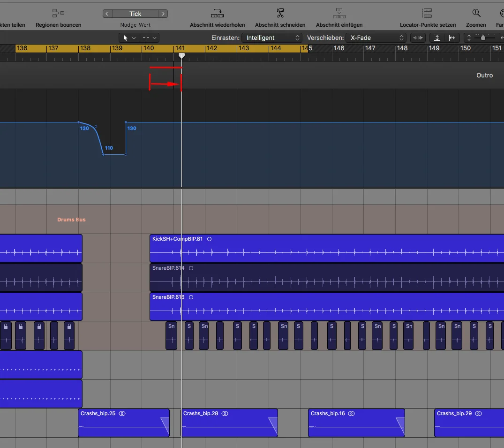Nudge value previous arrow next to Tick
Viewport: 504px width, 448px height.
click(107, 14)
